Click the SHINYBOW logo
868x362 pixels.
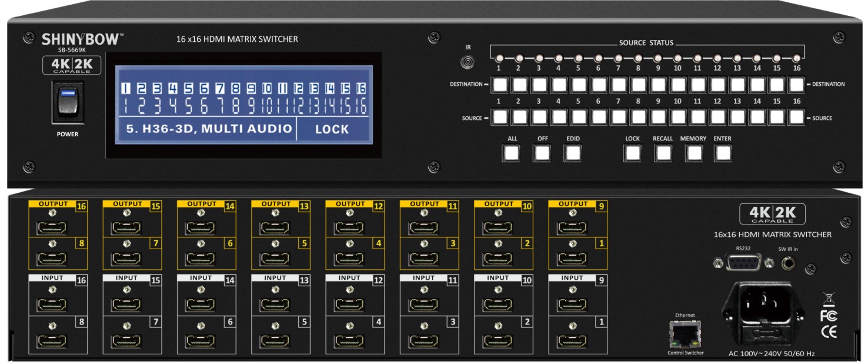[x=83, y=39]
